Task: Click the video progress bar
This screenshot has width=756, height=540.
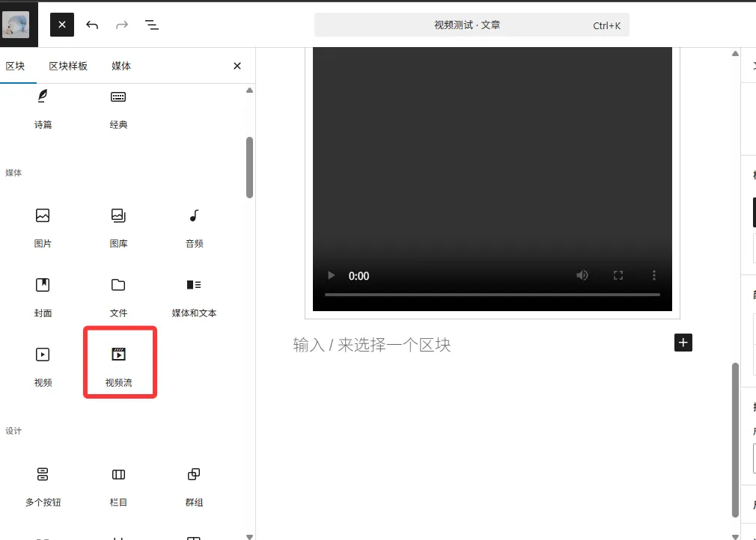Action: click(492, 295)
